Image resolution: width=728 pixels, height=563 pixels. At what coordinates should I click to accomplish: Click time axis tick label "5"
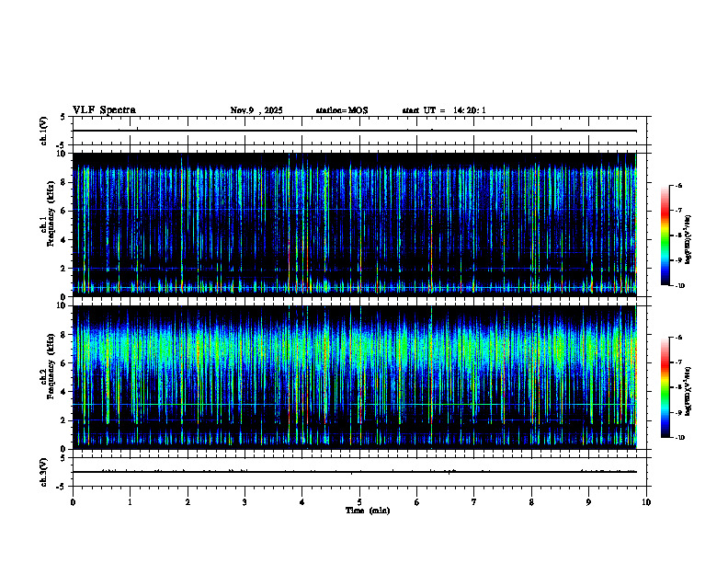tap(359, 502)
